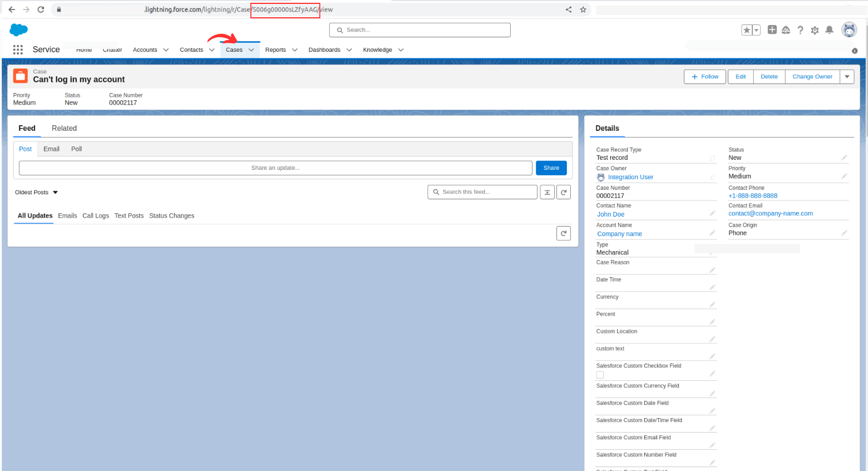
Task: Reload the page with browser refresh icon
Action: pos(41,9)
